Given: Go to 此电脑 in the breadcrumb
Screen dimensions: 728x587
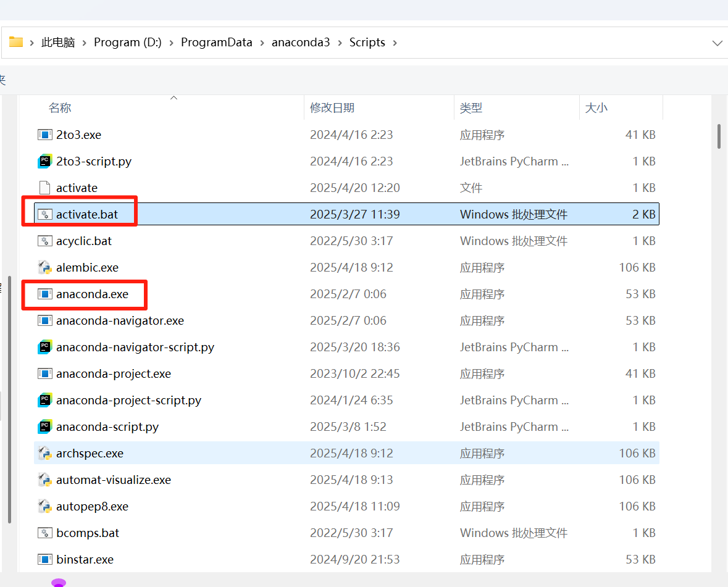Looking at the screenshot, I should coord(58,42).
